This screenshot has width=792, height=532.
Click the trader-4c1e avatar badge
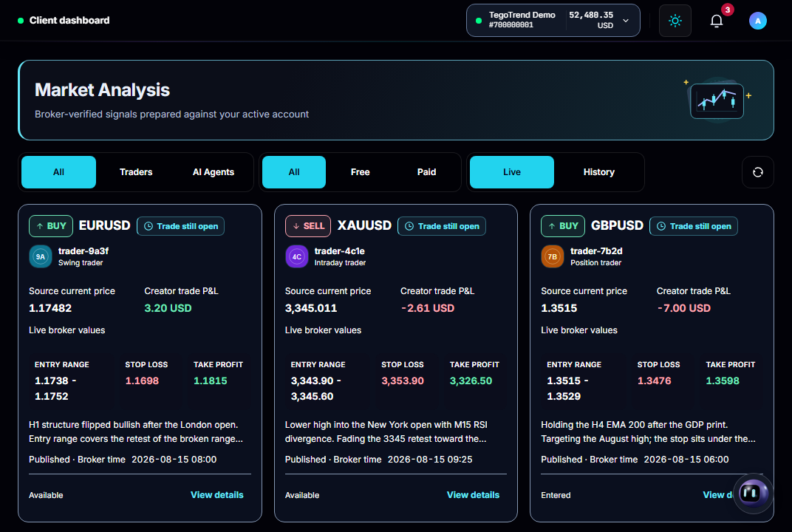[x=296, y=256]
